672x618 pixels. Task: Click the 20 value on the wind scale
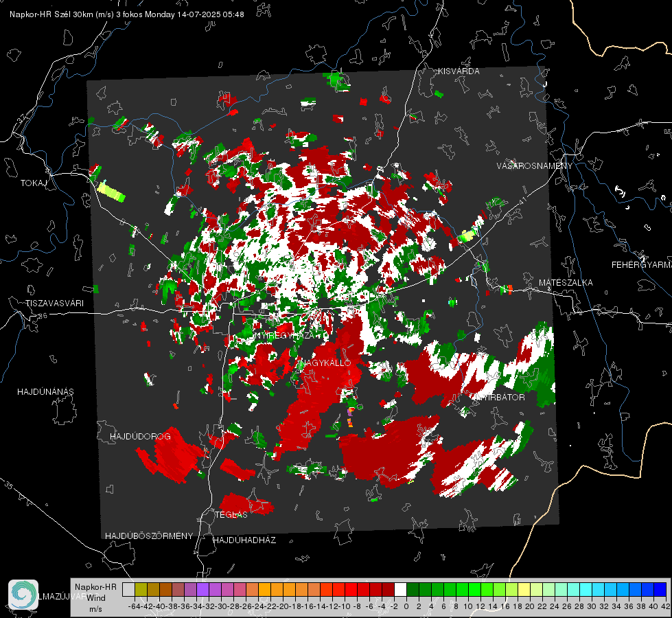click(530, 606)
